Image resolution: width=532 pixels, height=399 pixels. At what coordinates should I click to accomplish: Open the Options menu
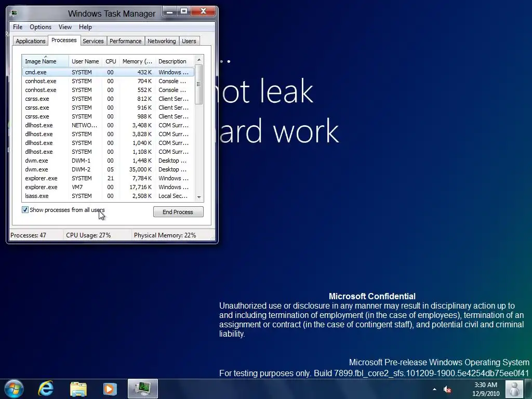pyautogui.click(x=41, y=27)
